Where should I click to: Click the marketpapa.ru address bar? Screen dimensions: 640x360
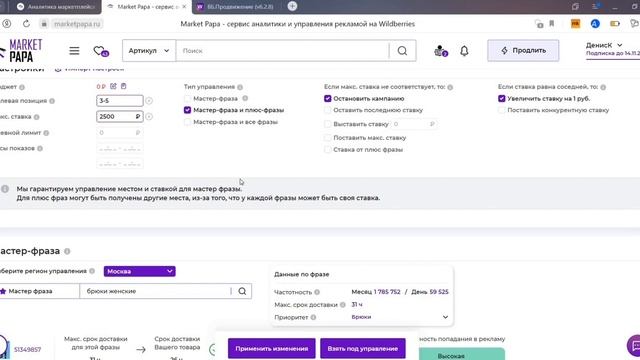(77, 24)
